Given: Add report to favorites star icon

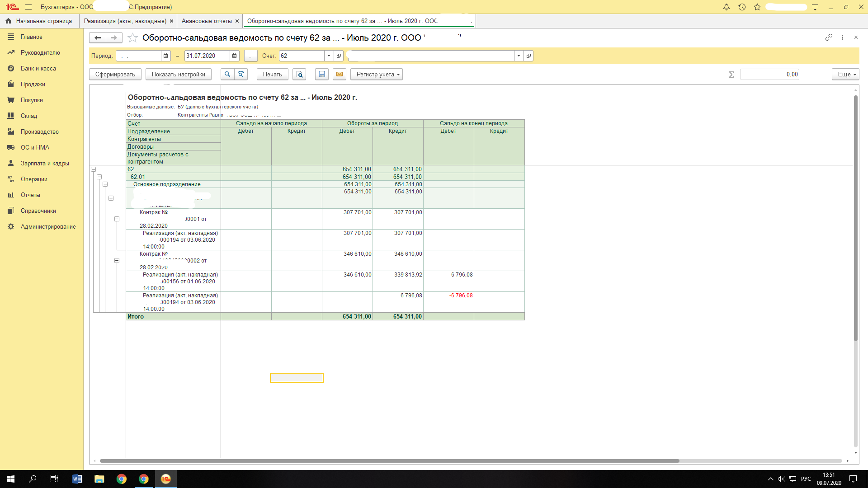Looking at the screenshot, I should (x=132, y=38).
